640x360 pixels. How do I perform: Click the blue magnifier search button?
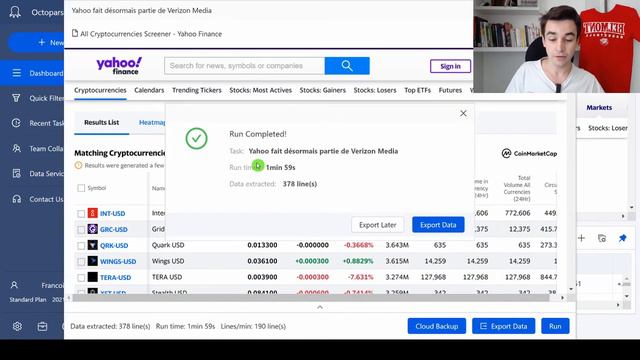click(x=347, y=66)
